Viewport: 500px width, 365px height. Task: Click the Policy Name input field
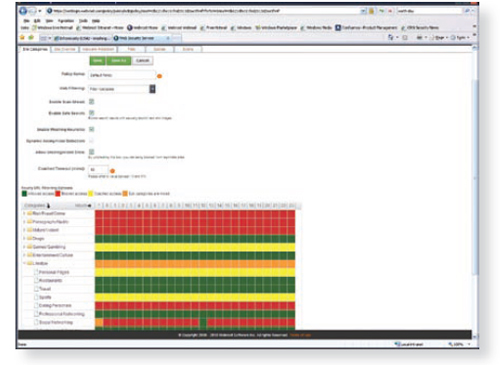coord(122,75)
